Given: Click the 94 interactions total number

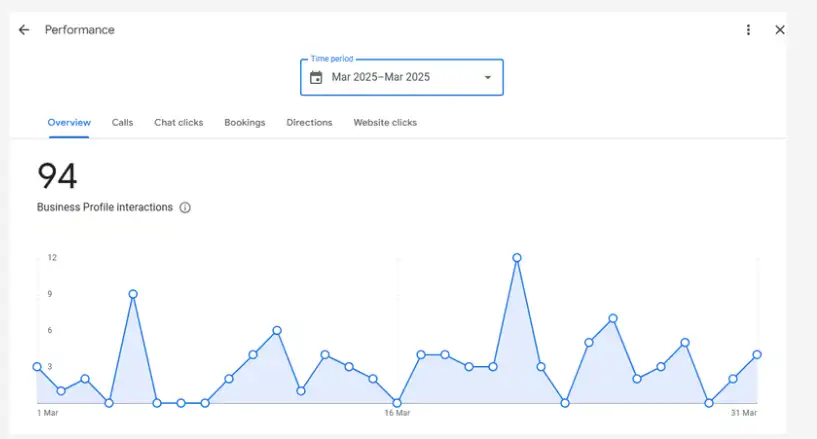Looking at the screenshot, I should (x=57, y=177).
